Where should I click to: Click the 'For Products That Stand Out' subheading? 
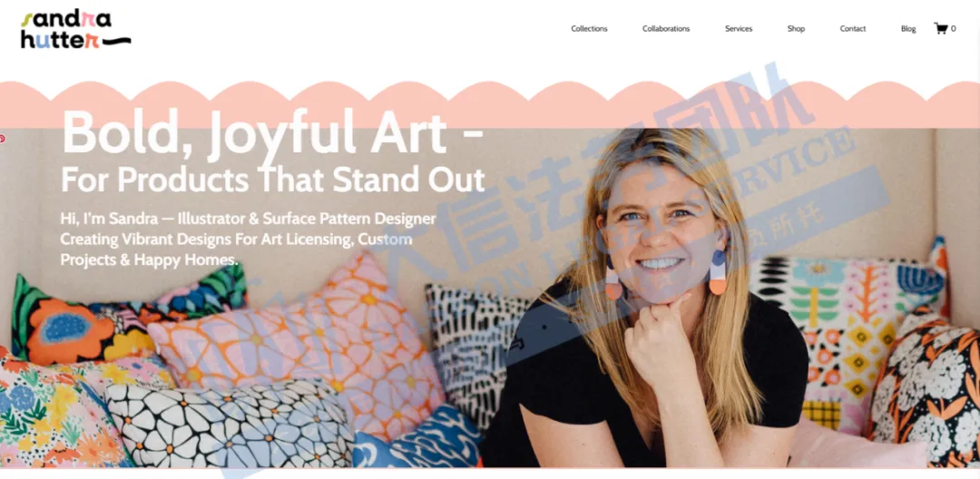(272, 180)
